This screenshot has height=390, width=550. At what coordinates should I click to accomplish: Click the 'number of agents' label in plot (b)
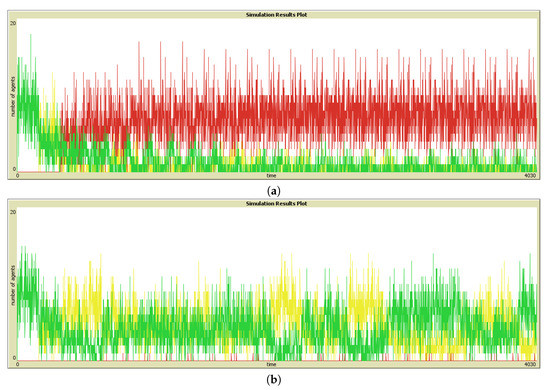[13, 285]
